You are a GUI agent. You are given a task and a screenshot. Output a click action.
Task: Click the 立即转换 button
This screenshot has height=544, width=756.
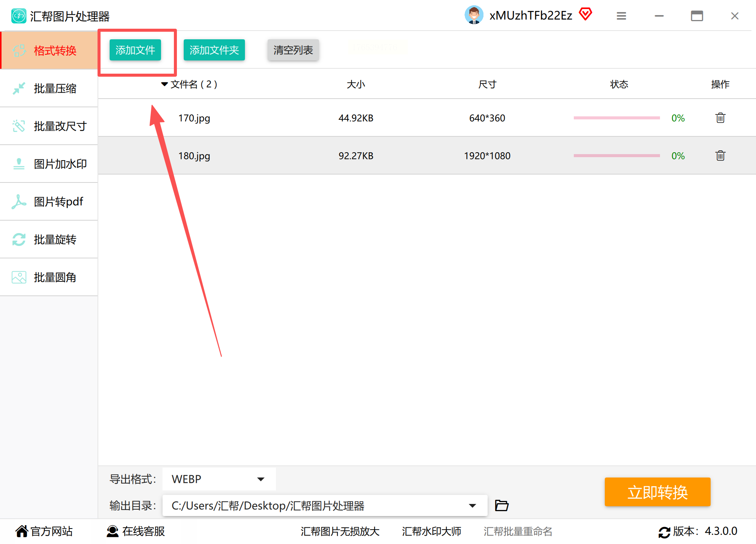point(657,492)
